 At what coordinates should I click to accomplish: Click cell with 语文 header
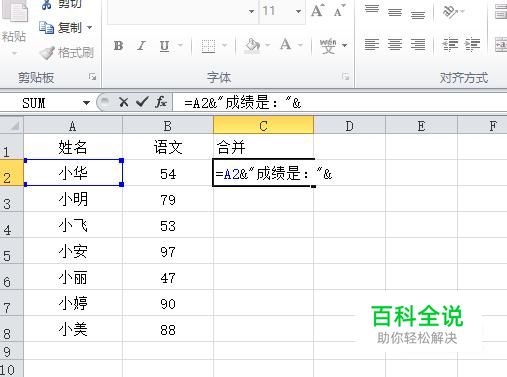pyautogui.click(x=168, y=147)
